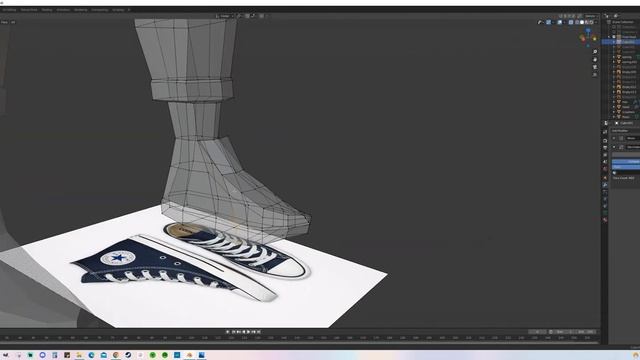Collapse the Mirror modifier panel
Screen dimensions: 640x360
(614, 138)
